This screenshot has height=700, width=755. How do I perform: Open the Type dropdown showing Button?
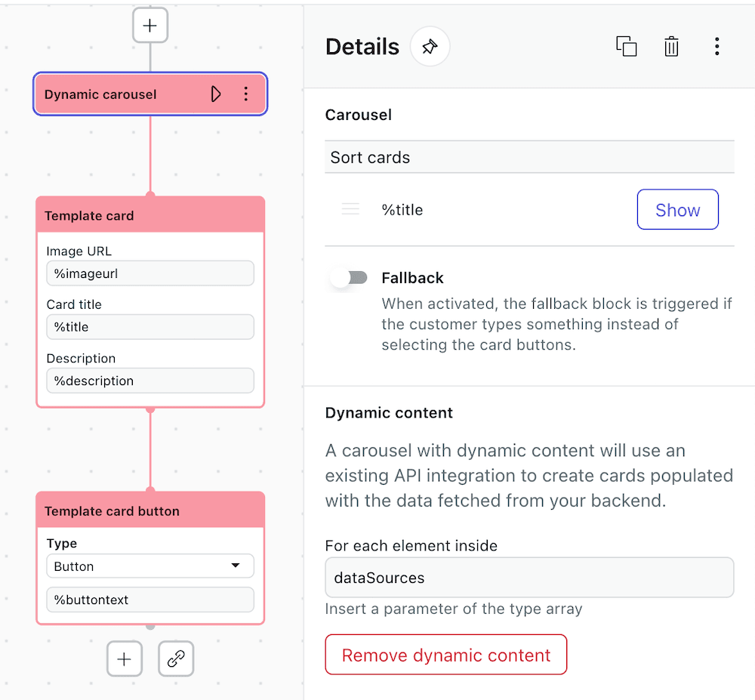(149, 565)
